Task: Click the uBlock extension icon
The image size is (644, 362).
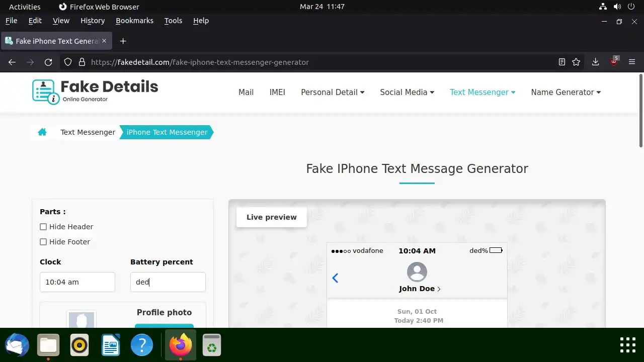Action: pos(614,62)
